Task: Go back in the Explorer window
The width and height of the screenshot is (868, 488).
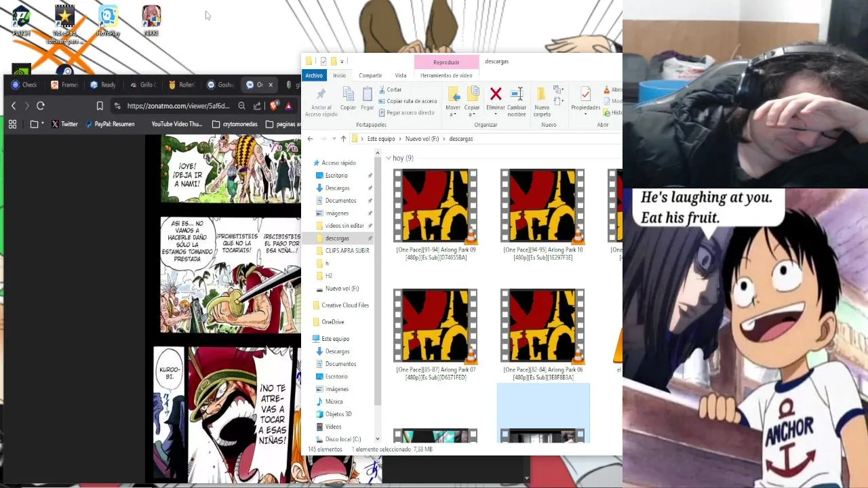Action: point(310,139)
